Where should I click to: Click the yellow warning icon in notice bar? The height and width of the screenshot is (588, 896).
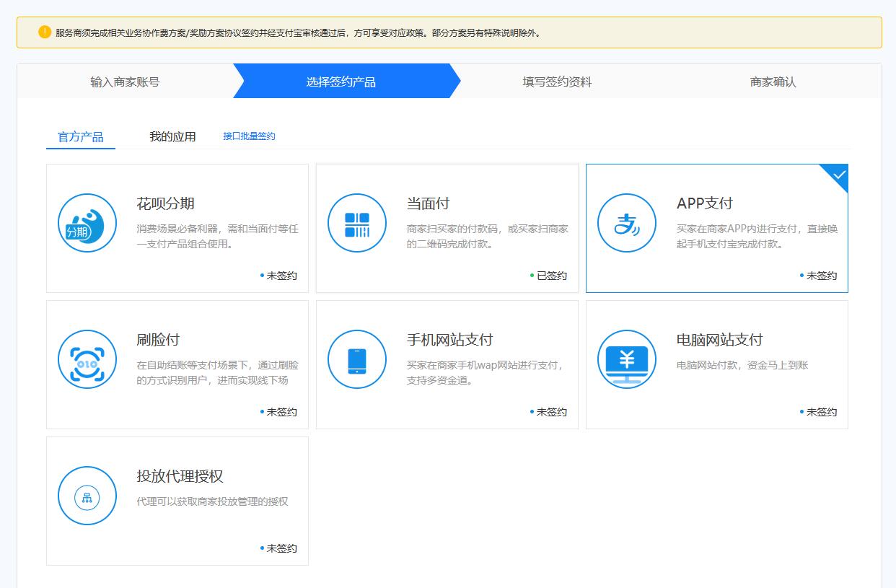click(45, 32)
